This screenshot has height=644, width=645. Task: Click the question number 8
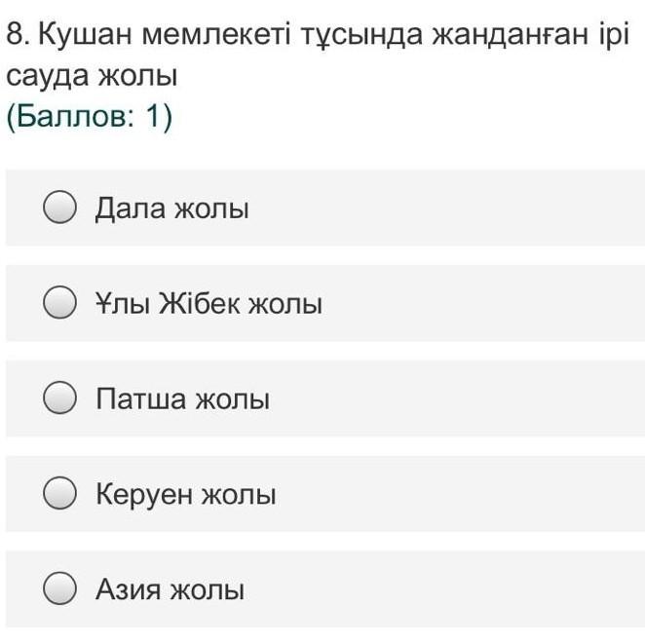point(15,36)
